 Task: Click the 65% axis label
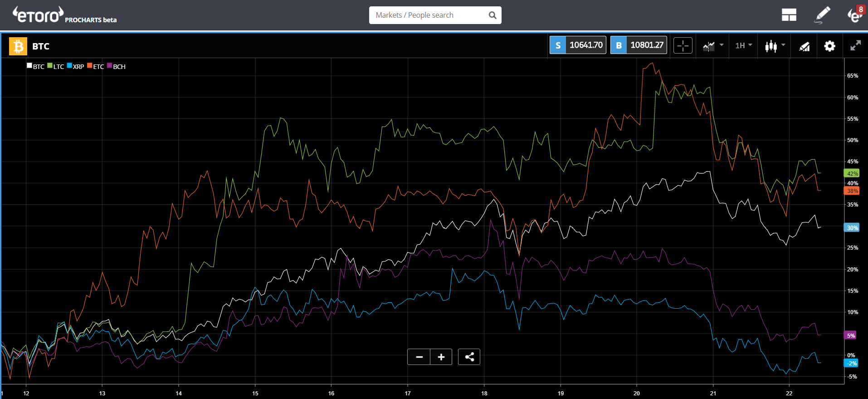coord(853,76)
